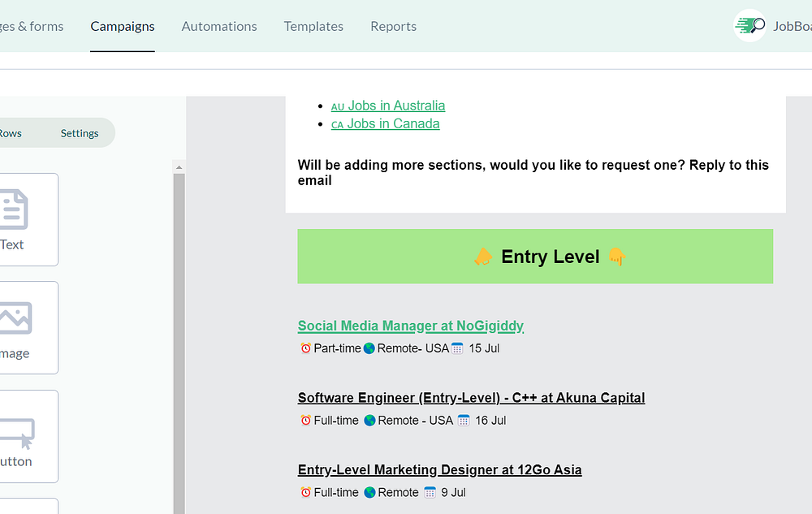
Task: Click the globe icon in the 9 Jul row
Action: tap(369, 492)
